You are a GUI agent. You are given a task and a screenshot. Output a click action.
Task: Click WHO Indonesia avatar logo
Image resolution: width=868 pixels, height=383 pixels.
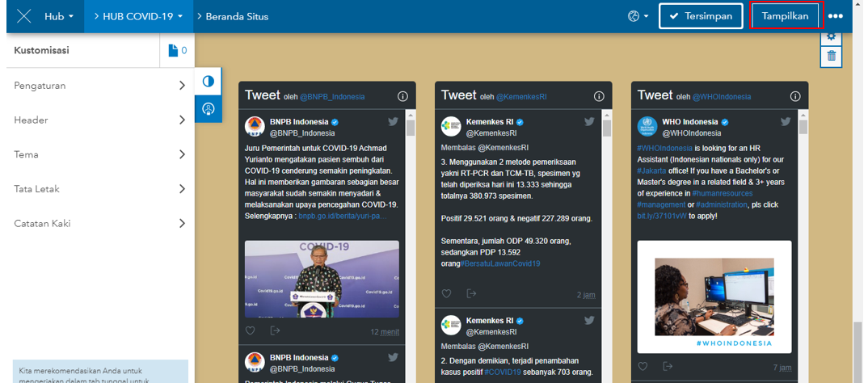point(647,127)
